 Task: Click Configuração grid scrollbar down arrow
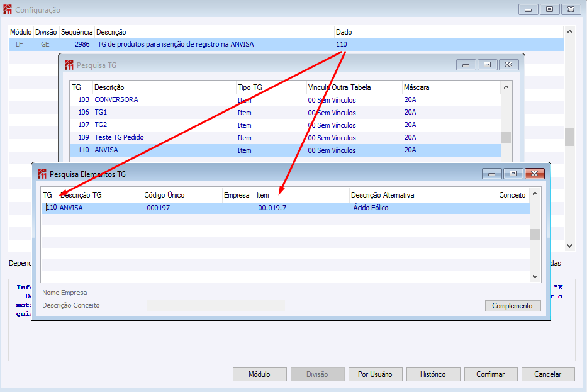(569, 246)
